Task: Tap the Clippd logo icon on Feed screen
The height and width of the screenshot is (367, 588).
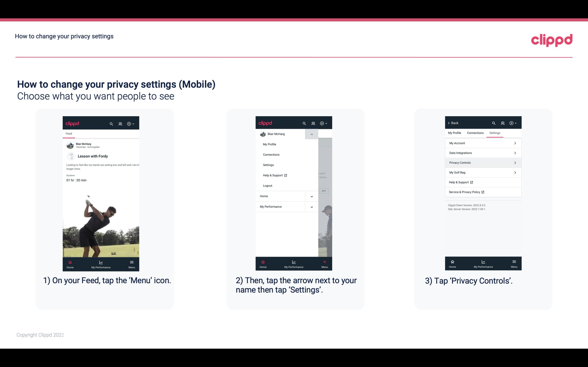Action: point(72,123)
